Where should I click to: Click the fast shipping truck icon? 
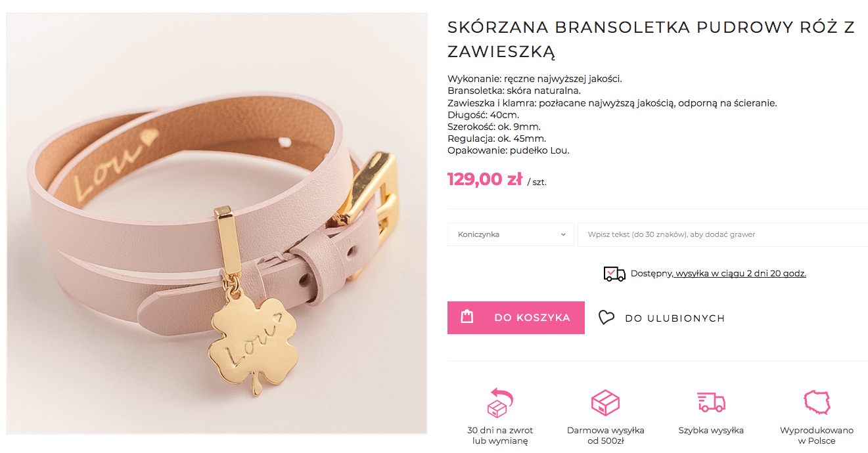click(x=711, y=402)
